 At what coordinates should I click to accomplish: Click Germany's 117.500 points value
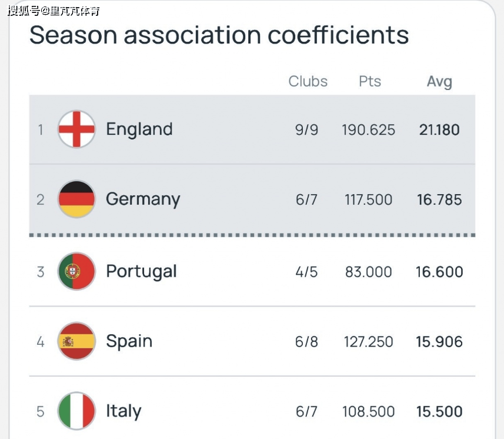[x=368, y=199]
